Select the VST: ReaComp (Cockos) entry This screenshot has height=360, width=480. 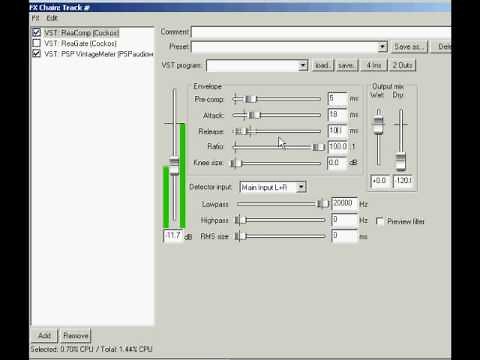82,33
